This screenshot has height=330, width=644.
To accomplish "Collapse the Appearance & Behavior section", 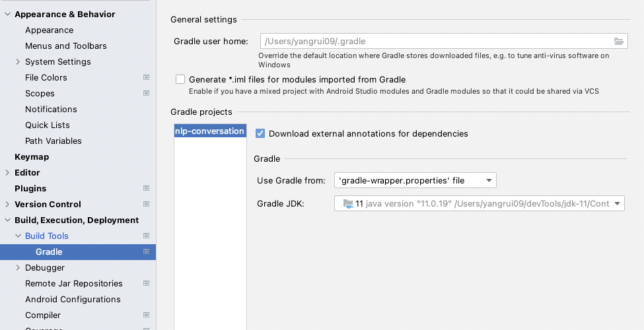I will pyautogui.click(x=7, y=15).
